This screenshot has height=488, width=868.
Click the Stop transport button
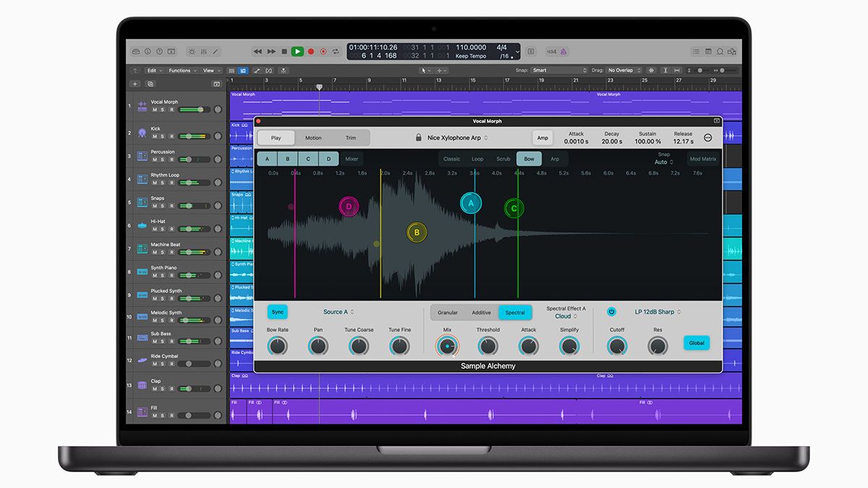click(x=284, y=51)
